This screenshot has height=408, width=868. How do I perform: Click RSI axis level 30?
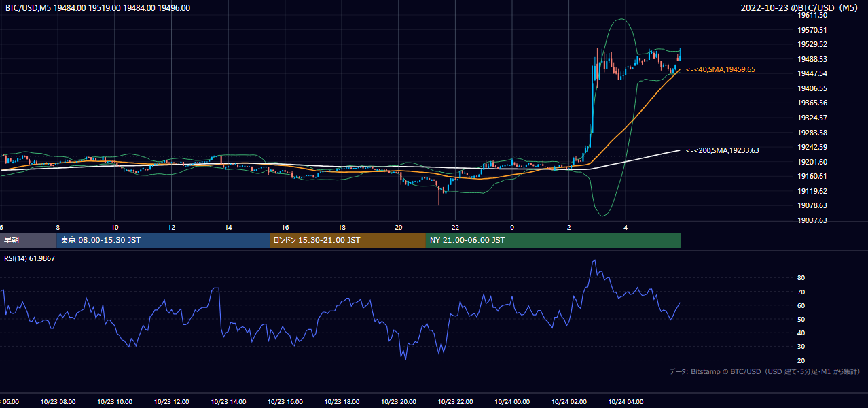pos(801,347)
